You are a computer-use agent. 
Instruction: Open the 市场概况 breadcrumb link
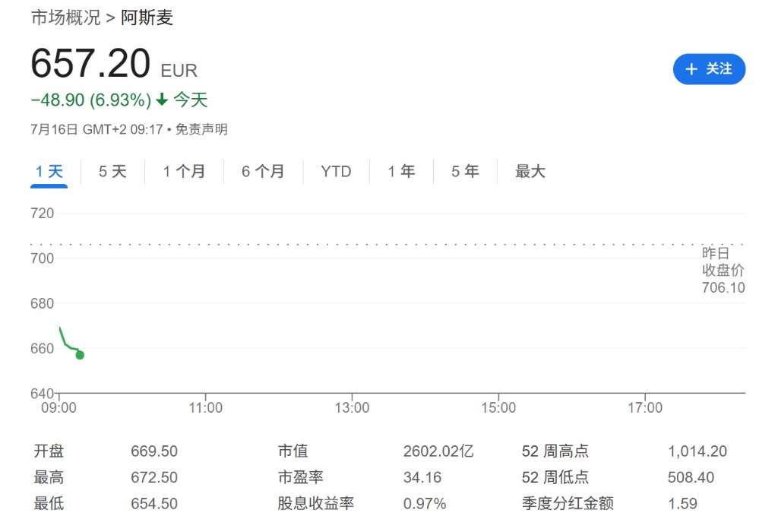[65, 17]
